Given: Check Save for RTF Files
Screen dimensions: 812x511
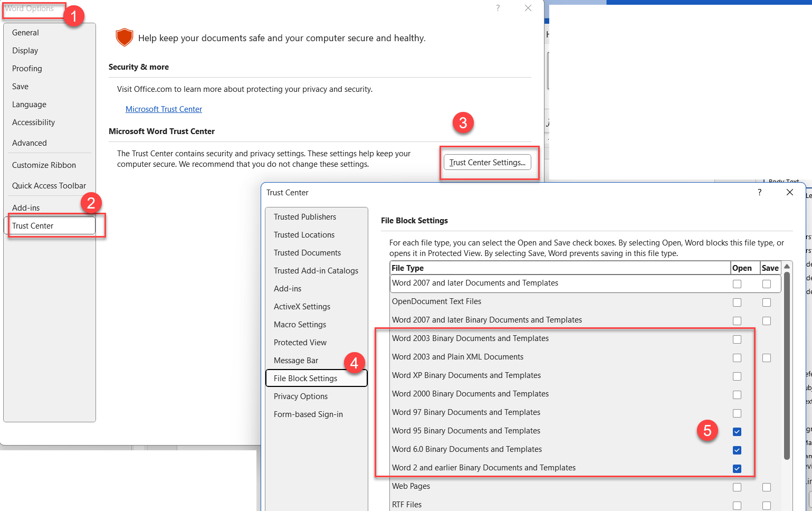Looking at the screenshot, I should point(767,506).
